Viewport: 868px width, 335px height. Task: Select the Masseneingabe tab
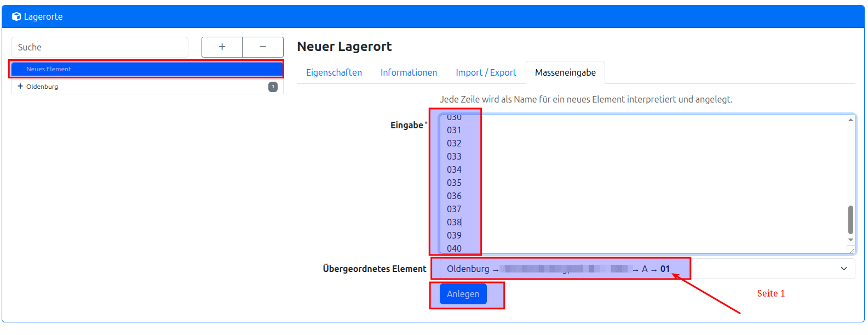point(565,72)
